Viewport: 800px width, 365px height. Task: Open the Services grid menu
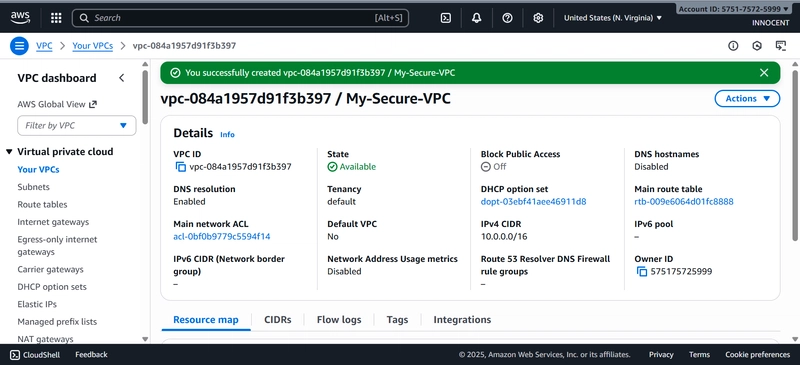click(x=56, y=18)
